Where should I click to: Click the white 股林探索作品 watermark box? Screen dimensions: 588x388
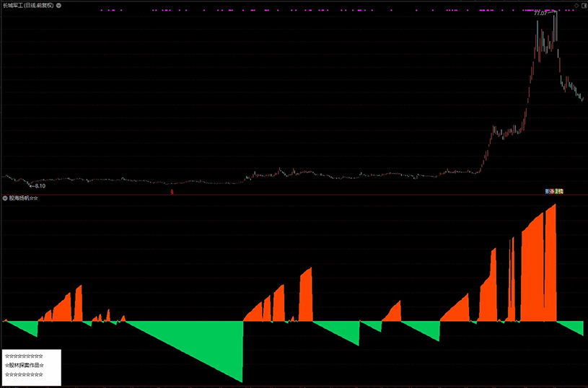[x=31, y=366]
